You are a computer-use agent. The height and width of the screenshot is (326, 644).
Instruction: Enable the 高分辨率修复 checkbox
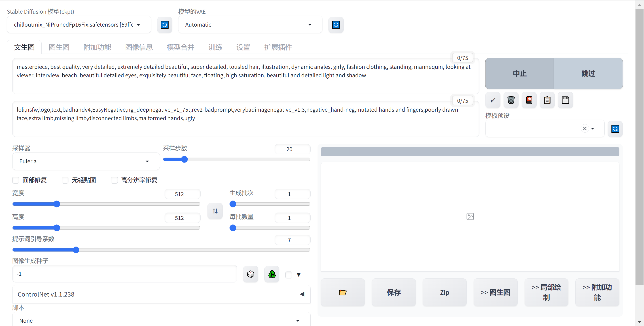(114, 180)
